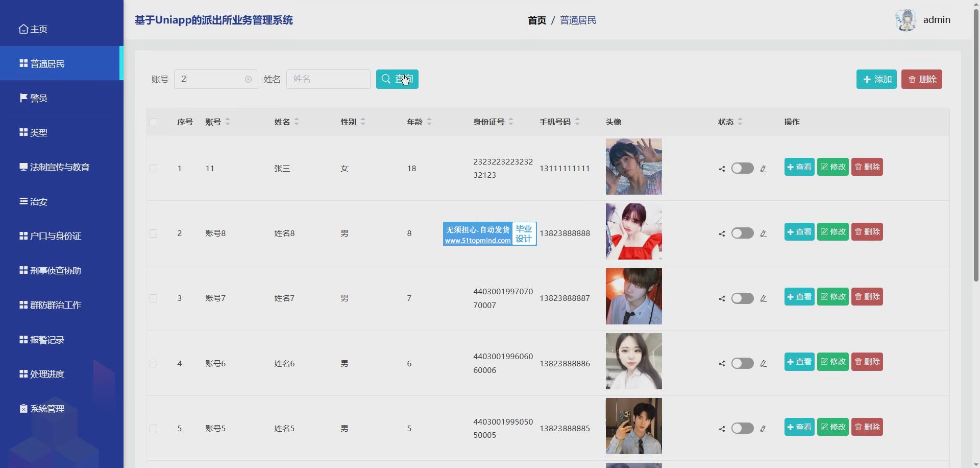Click the pencil edit icon in row 2
Image resolution: width=980 pixels, height=468 pixels.
point(763,233)
